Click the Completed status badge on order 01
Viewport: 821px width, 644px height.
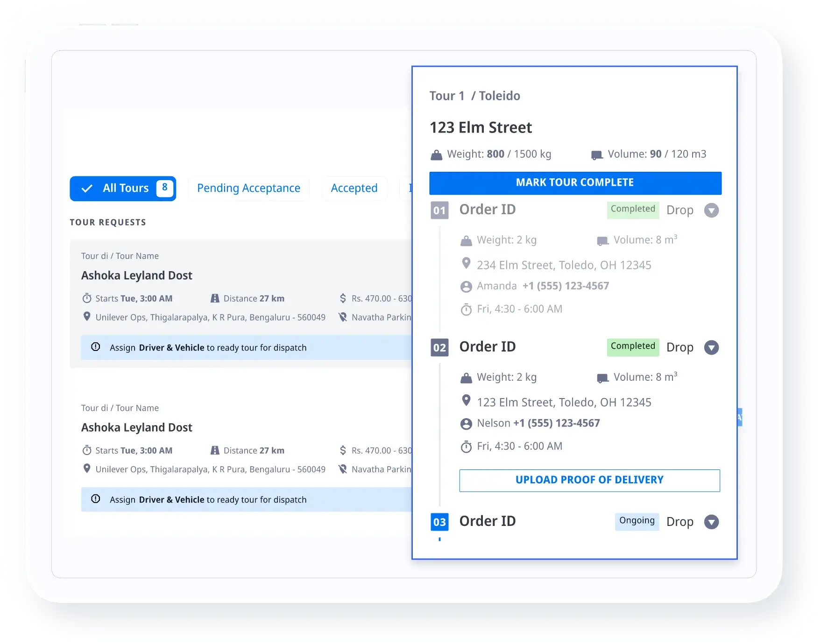[632, 210]
